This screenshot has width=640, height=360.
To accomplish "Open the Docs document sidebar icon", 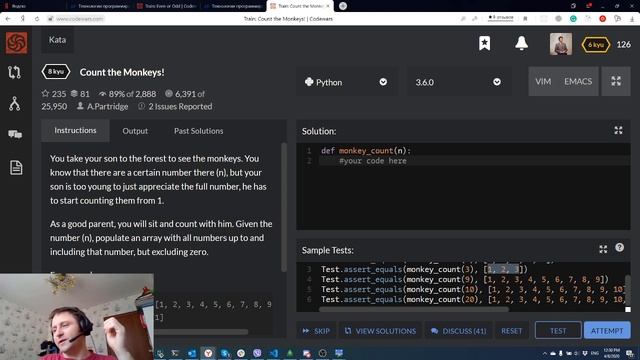I will (x=16, y=167).
